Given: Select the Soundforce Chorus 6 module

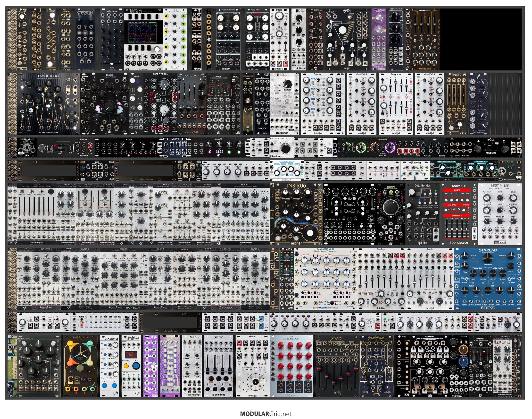Looking at the screenshot, I should (459, 214).
